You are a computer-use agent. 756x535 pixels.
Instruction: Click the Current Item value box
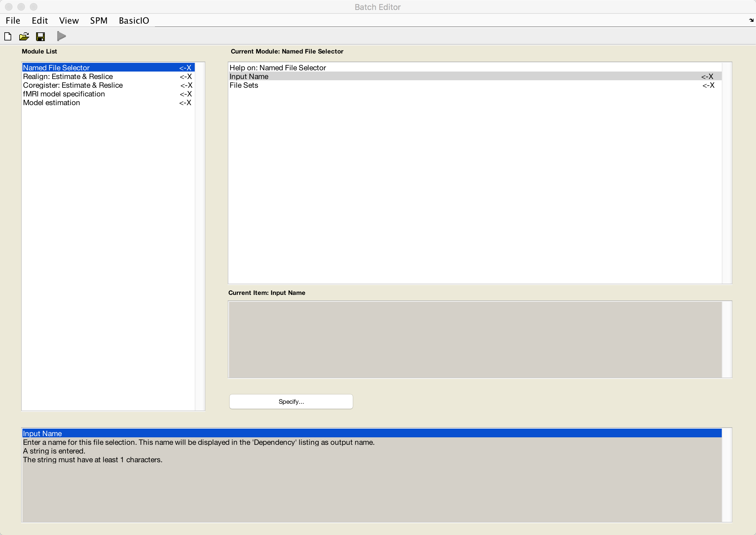[475, 340]
